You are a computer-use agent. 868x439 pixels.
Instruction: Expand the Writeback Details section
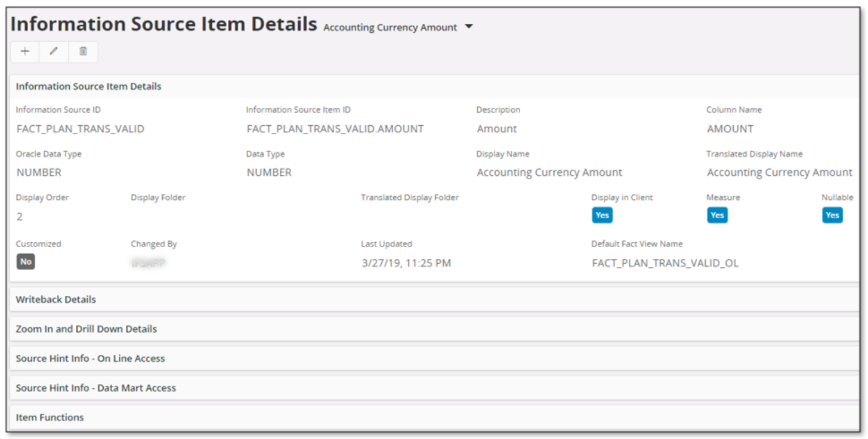[x=55, y=299]
